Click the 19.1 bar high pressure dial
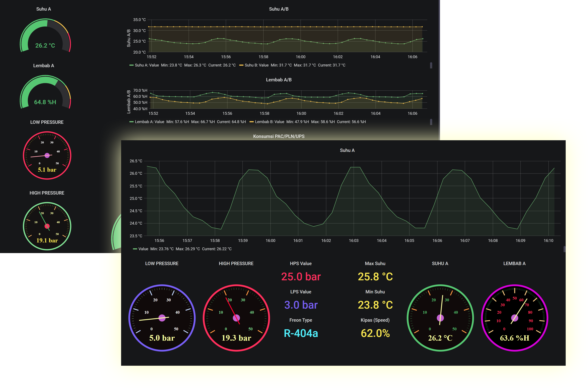Image resolution: width=588 pixels, height=388 pixels. [47, 226]
